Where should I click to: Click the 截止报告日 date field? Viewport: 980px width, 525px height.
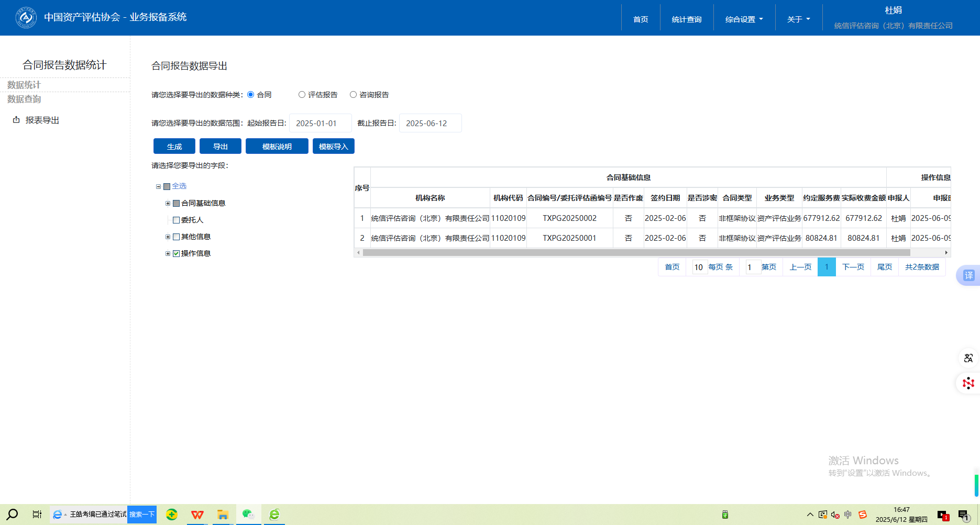[430, 124]
